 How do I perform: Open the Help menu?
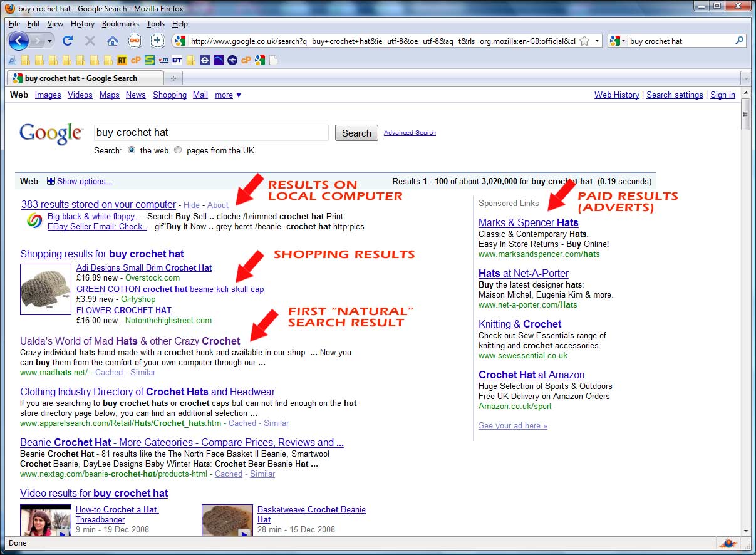point(180,24)
